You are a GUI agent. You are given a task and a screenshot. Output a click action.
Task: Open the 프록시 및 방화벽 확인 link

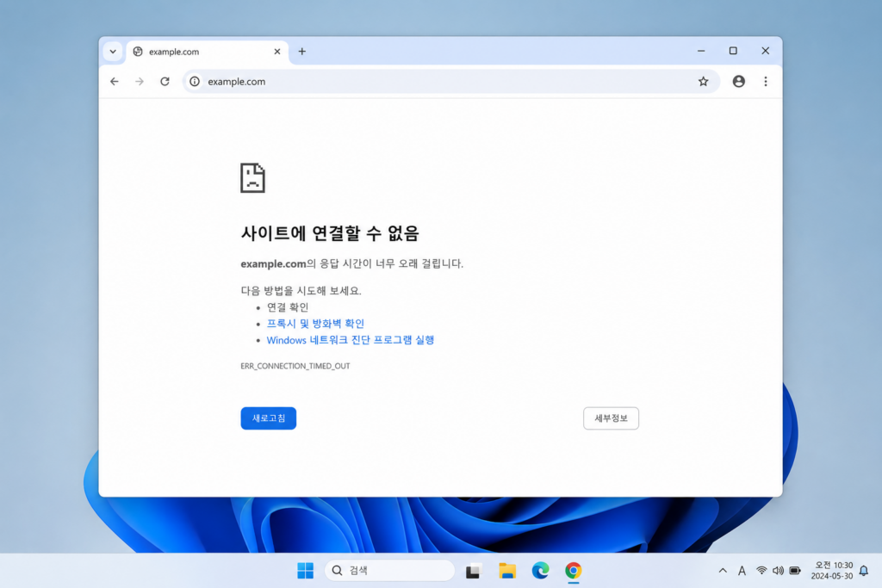tap(315, 324)
